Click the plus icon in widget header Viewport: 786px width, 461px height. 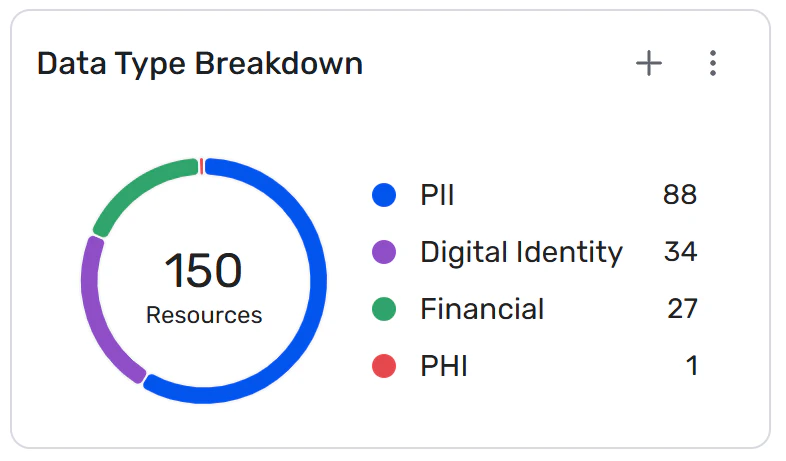click(649, 63)
